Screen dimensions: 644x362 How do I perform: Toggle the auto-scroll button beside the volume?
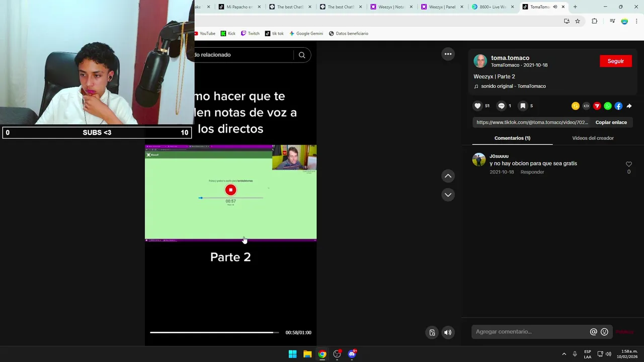click(432, 332)
